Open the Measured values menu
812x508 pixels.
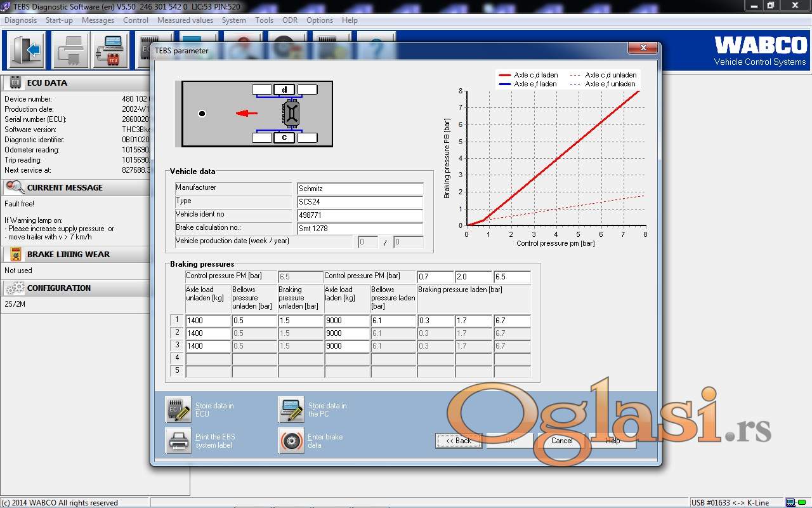185,20
